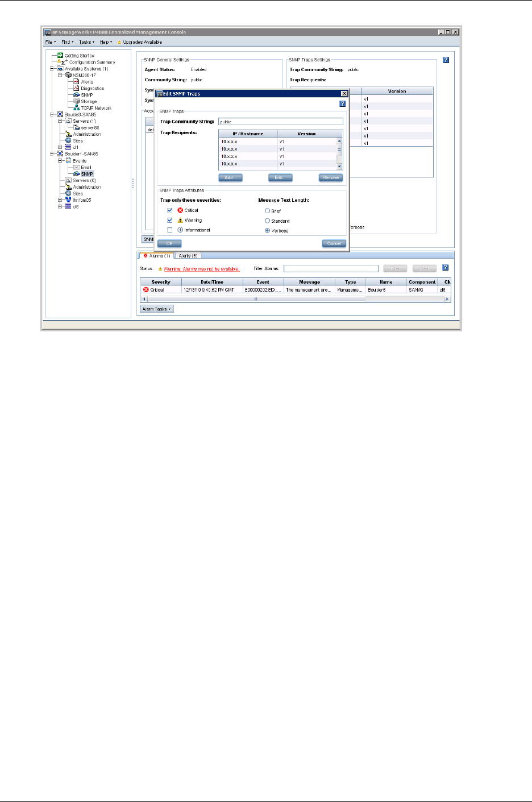Click the Trap Community String input field
The width and height of the screenshot is (532, 802).
click(281, 122)
